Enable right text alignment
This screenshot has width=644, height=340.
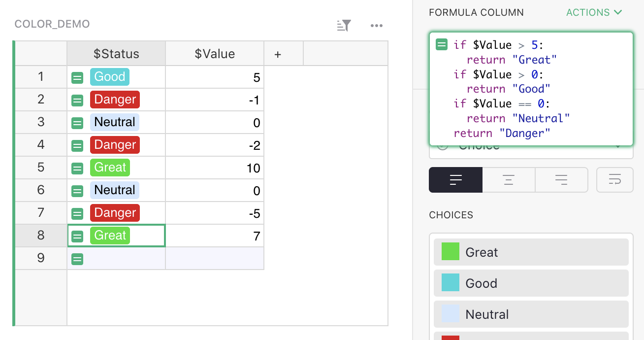561,179
